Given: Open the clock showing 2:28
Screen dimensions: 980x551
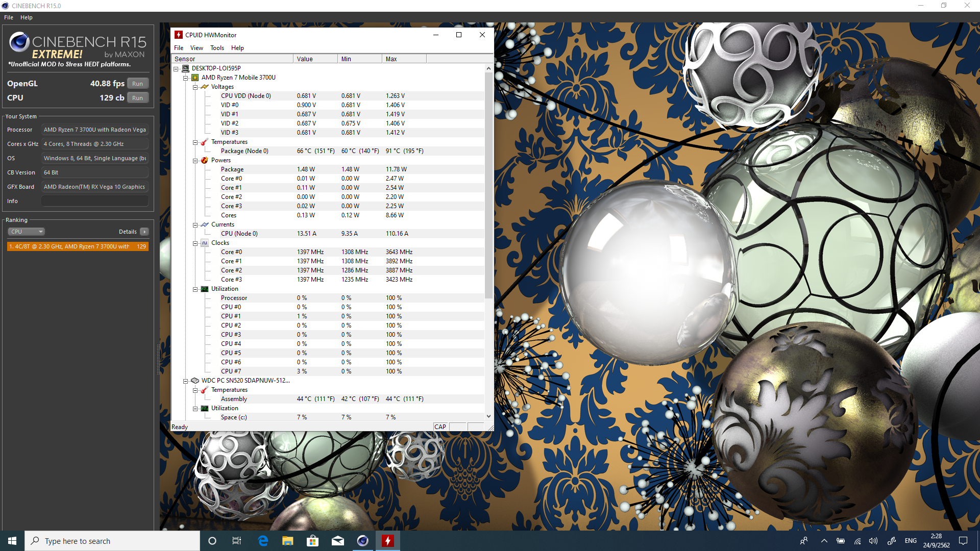Looking at the screenshot, I should pos(936,541).
